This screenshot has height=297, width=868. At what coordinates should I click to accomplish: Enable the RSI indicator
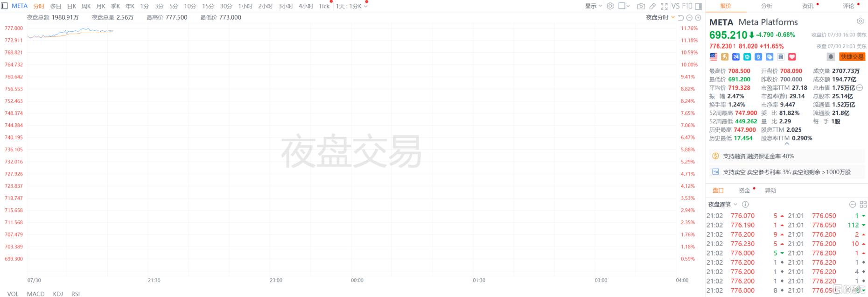tap(76, 294)
